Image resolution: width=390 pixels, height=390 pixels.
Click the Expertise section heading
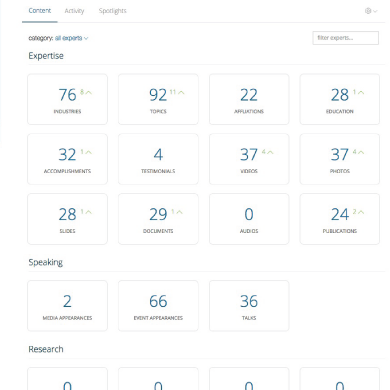(x=46, y=56)
